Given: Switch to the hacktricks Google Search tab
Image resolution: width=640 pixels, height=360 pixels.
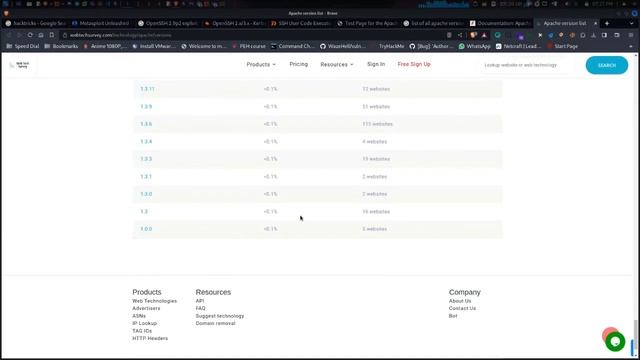Looking at the screenshot, I should [36, 24].
